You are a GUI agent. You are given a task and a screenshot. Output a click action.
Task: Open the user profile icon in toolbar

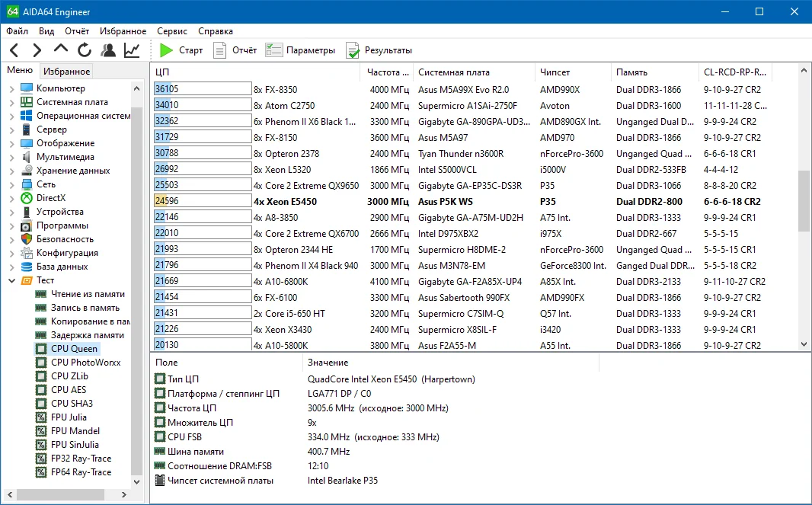(x=108, y=50)
